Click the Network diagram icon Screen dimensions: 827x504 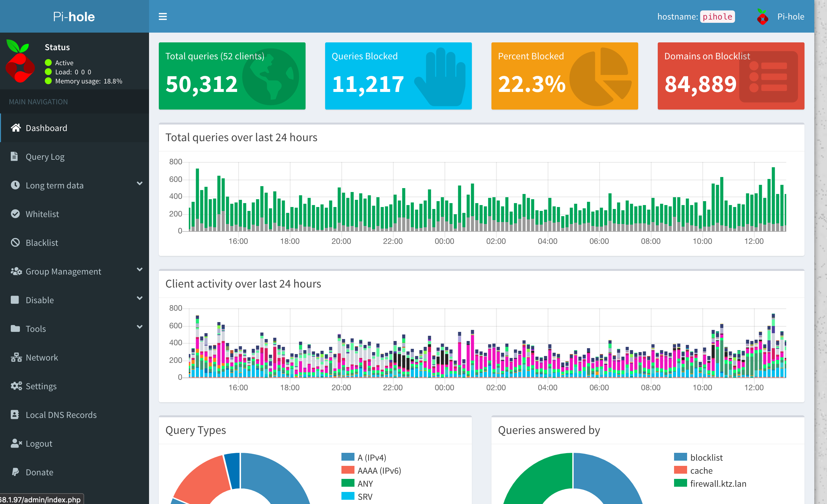[x=16, y=357]
